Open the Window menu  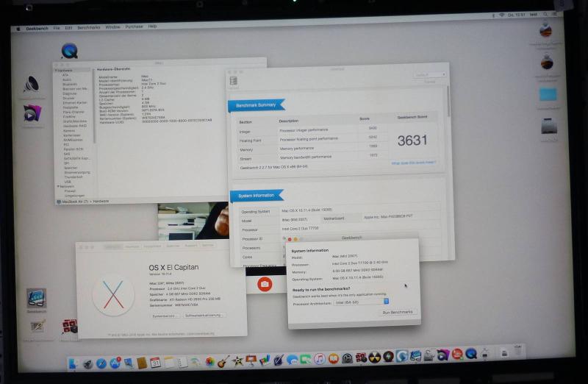pos(112,26)
